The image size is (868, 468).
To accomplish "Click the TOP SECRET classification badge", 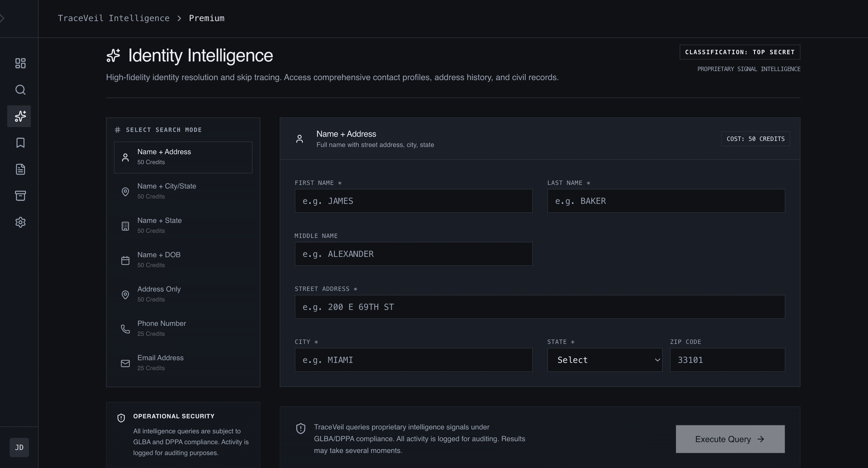I will point(740,52).
